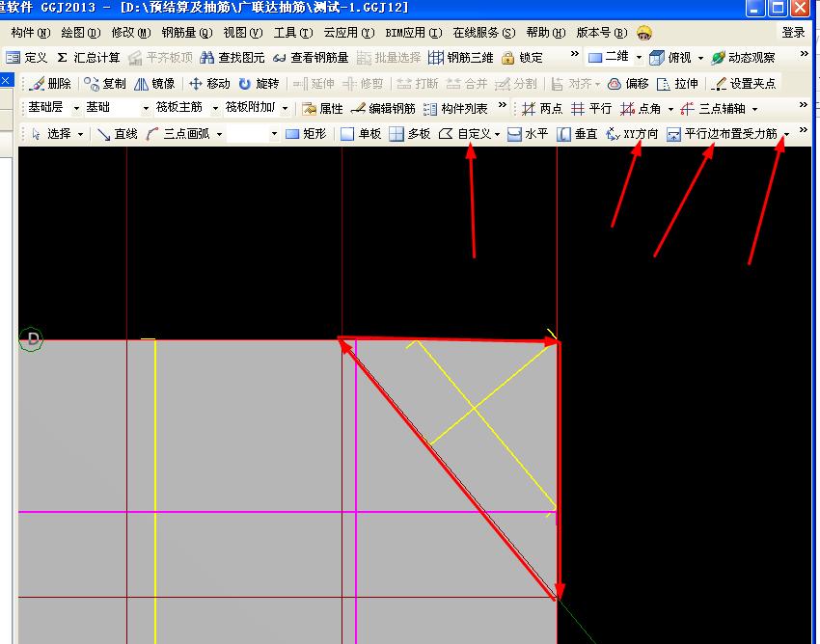Select 自定义 custom range mode
The height and width of the screenshot is (644, 820).
click(465, 134)
